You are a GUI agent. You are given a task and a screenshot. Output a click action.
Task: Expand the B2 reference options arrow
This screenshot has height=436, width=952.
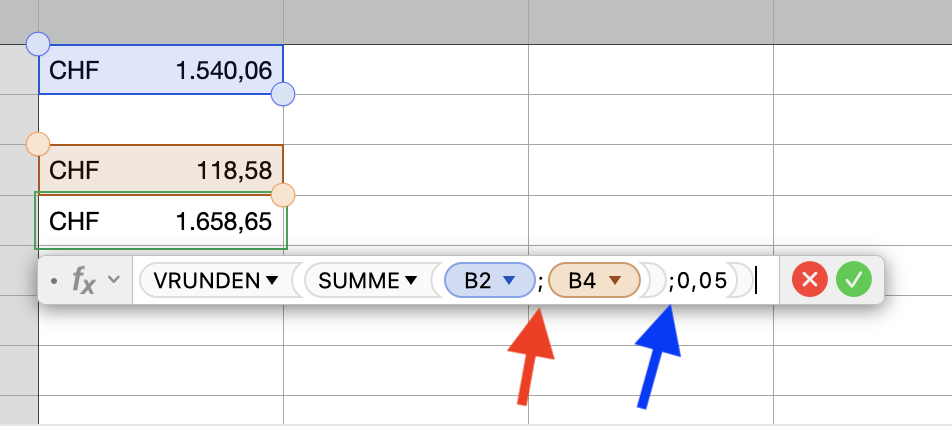pos(509,282)
